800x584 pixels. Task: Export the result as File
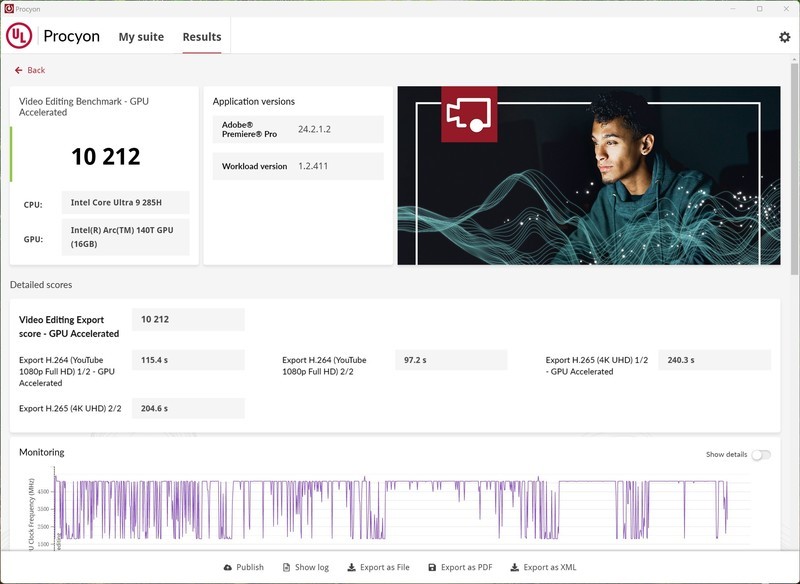click(x=378, y=567)
